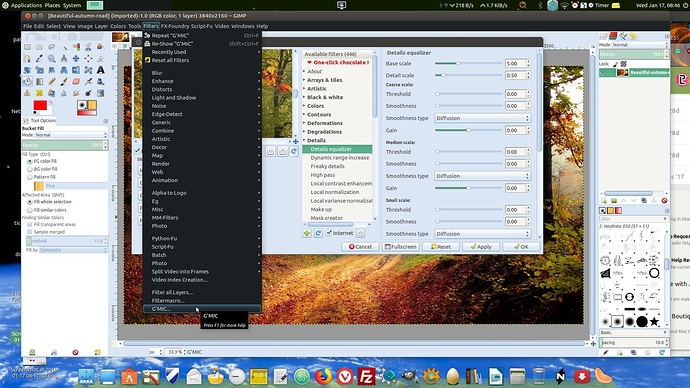This screenshot has width=690, height=388.
Task: Open Light and Shadow submenu
Action: point(202,98)
